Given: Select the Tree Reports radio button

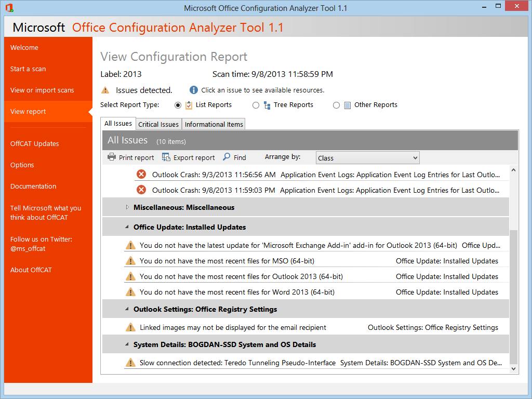Looking at the screenshot, I should point(256,105).
